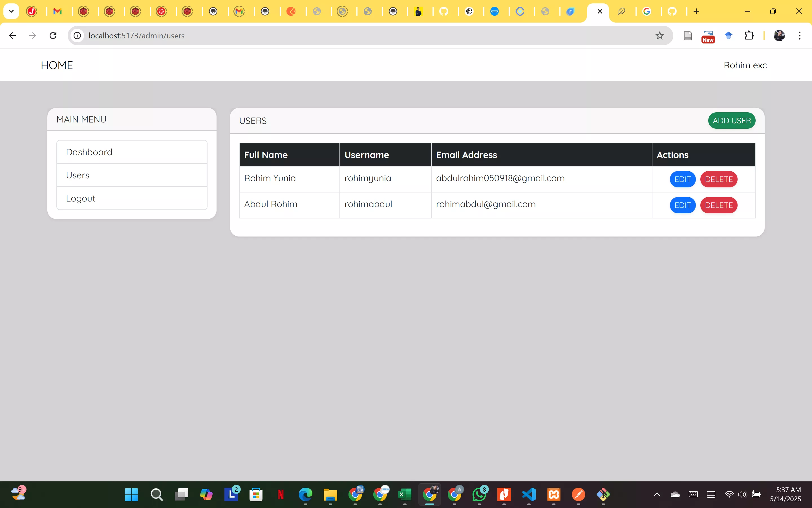Open the Windows Start menu

(131, 494)
